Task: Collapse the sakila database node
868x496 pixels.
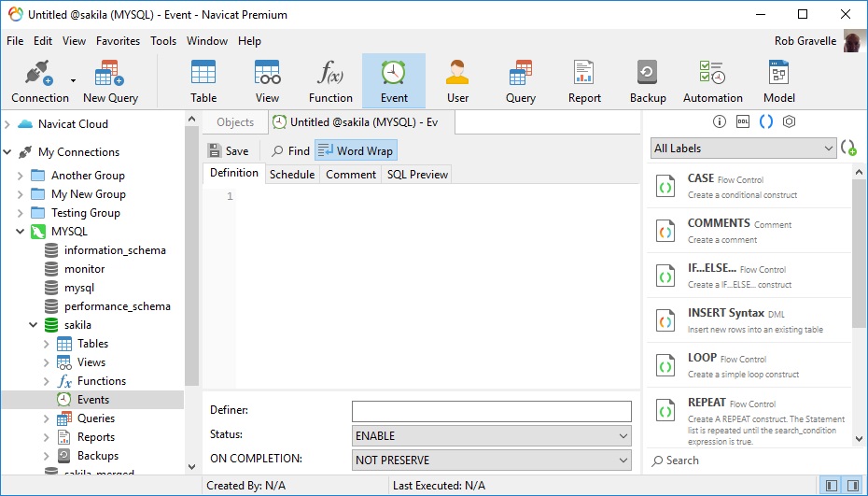Action: (34, 325)
